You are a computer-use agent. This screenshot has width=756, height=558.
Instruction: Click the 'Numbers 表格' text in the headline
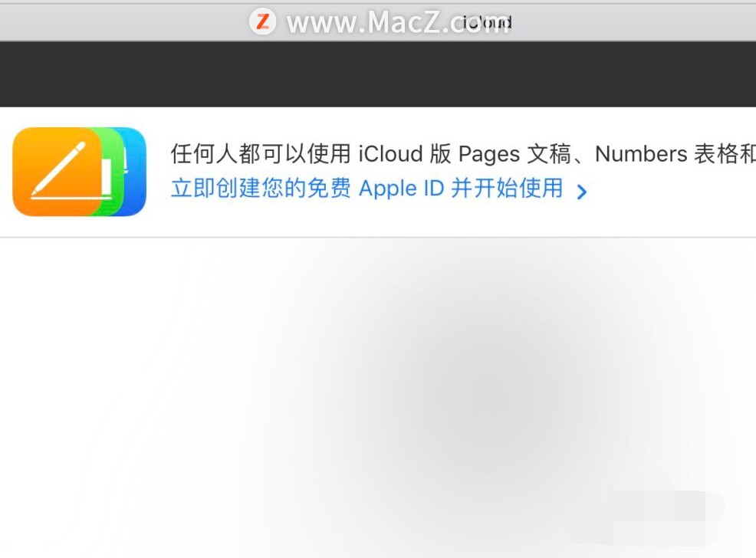[x=667, y=154]
